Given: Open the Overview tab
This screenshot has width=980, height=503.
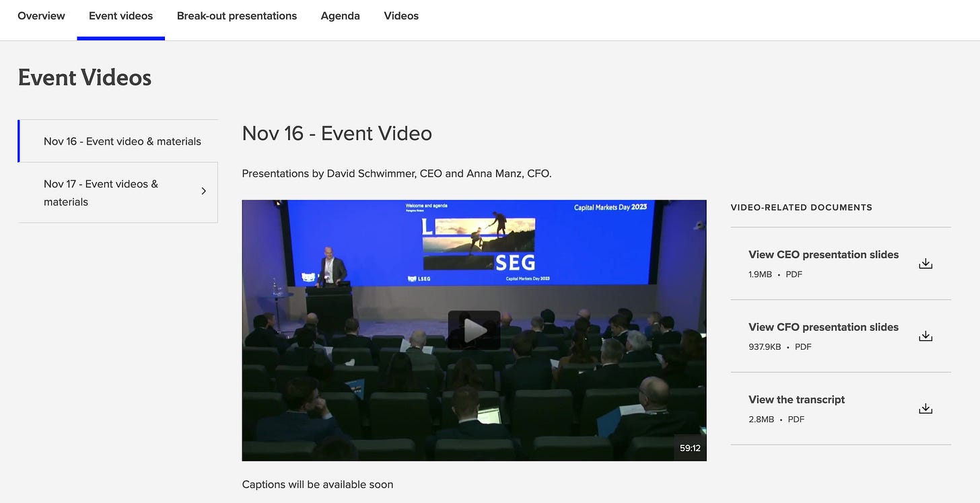Looking at the screenshot, I should point(41,15).
